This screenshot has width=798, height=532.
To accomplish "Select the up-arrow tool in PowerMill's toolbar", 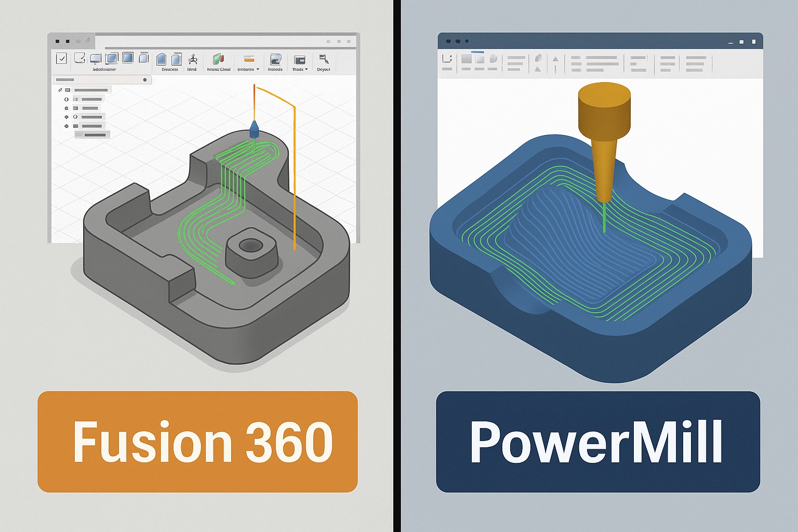I will coord(556,61).
